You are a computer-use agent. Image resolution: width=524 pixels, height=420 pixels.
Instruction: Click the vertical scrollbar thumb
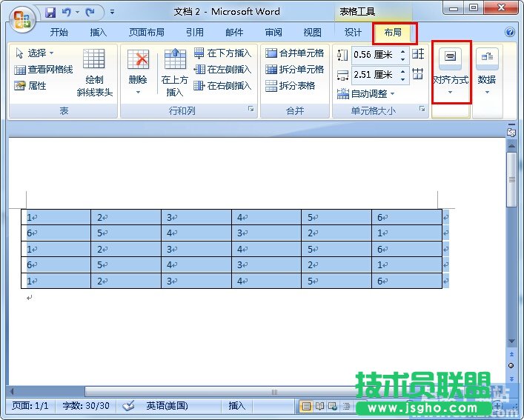click(x=511, y=181)
